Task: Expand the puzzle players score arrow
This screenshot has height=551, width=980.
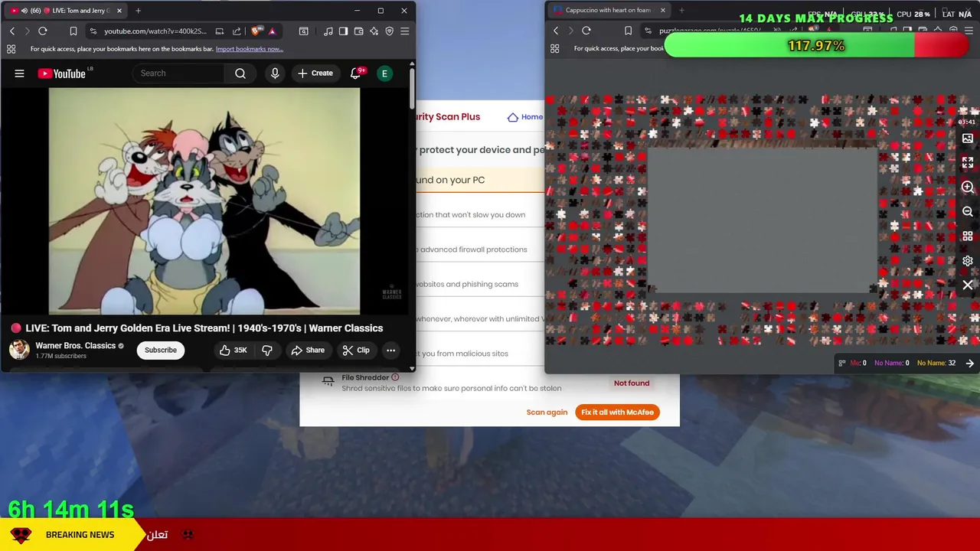Action: [x=969, y=364]
